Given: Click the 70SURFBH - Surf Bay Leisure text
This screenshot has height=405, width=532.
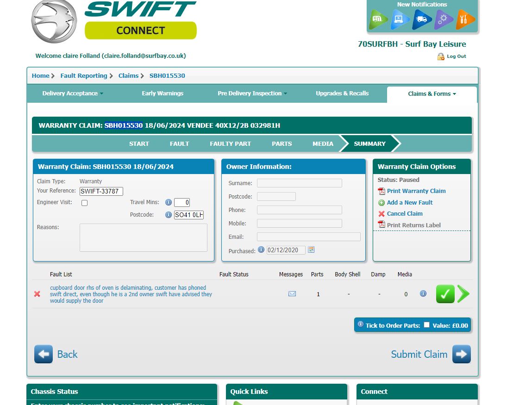Looking at the screenshot, I should tap(412, 44).
